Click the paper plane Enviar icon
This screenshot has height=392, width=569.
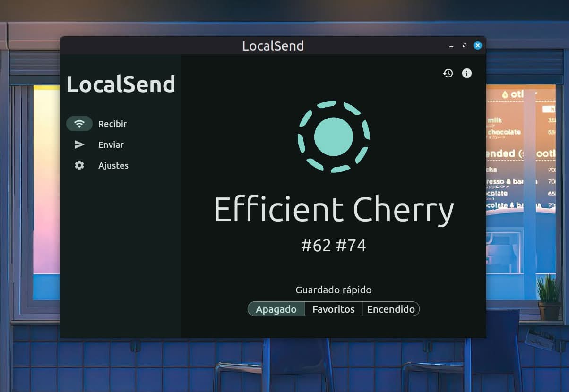click(x=79, y=145)
